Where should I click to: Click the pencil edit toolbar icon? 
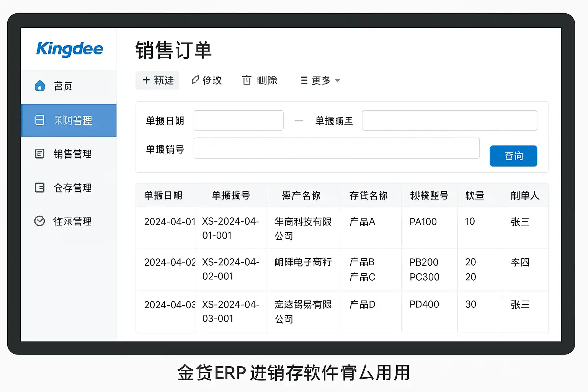195,80
